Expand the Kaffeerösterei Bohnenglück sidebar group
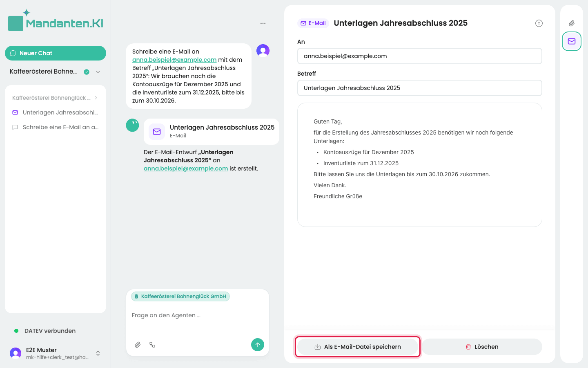 coord(56,98)
